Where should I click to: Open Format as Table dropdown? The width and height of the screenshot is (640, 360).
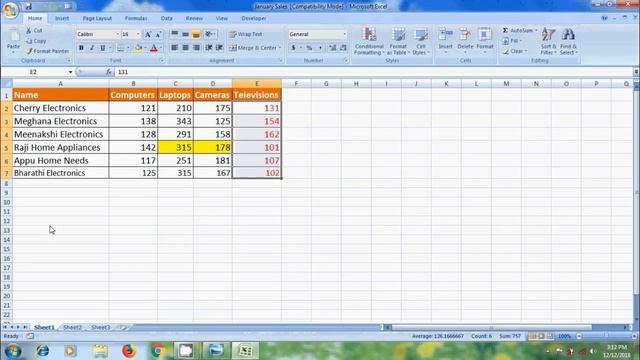pyautogui.click(x=398, y=41)
